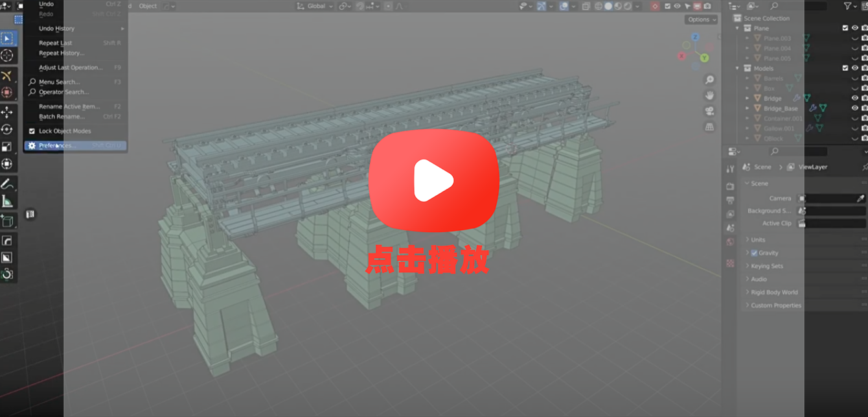Click the Camera field eyedropper icon
This screenshot has height=417, width=868.
pyautogui.click(x=861, y=198)
